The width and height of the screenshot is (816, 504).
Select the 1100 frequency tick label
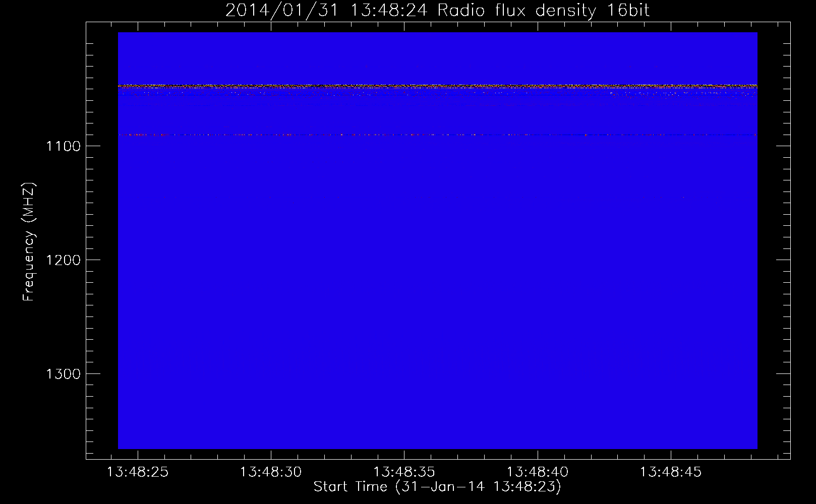[63, 146]
